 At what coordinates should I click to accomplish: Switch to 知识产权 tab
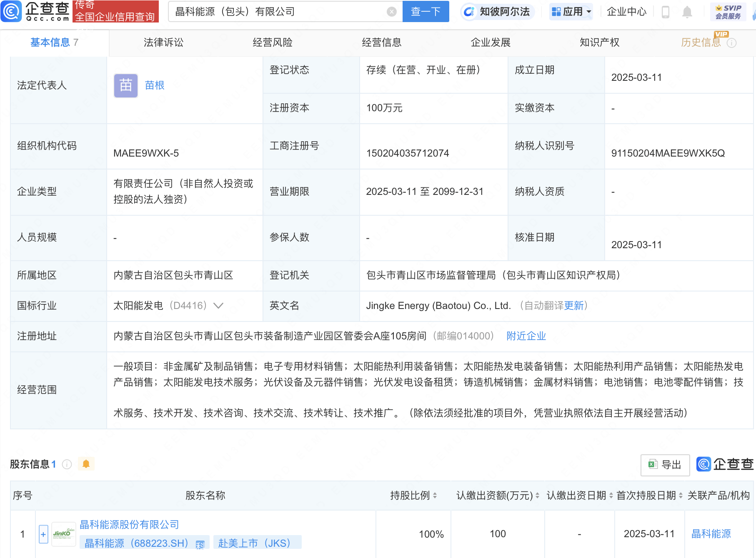(600, 42)
